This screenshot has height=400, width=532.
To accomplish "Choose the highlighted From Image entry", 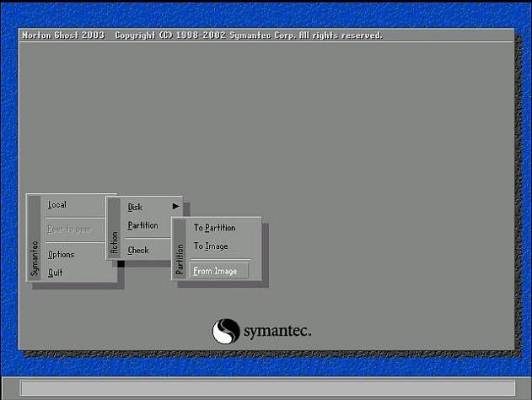I will (219, 271).
